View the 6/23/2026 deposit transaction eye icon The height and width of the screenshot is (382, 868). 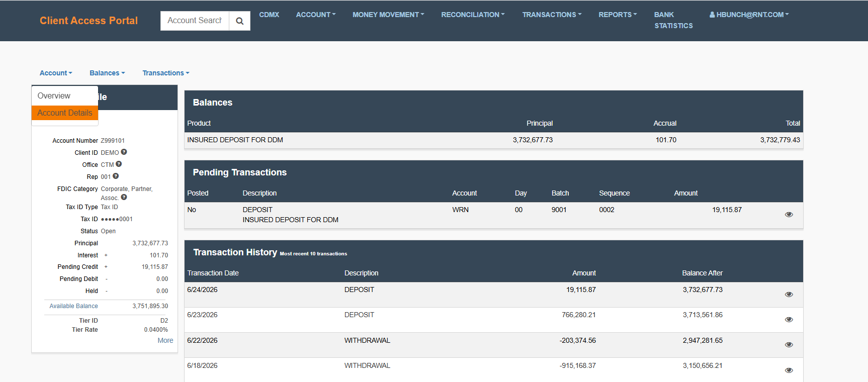tap(789, 320)
